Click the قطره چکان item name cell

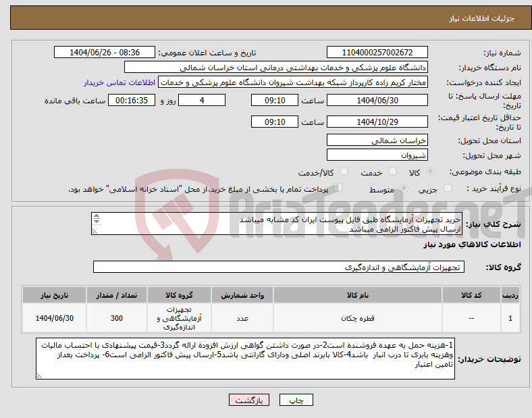(x=358, y=318)
